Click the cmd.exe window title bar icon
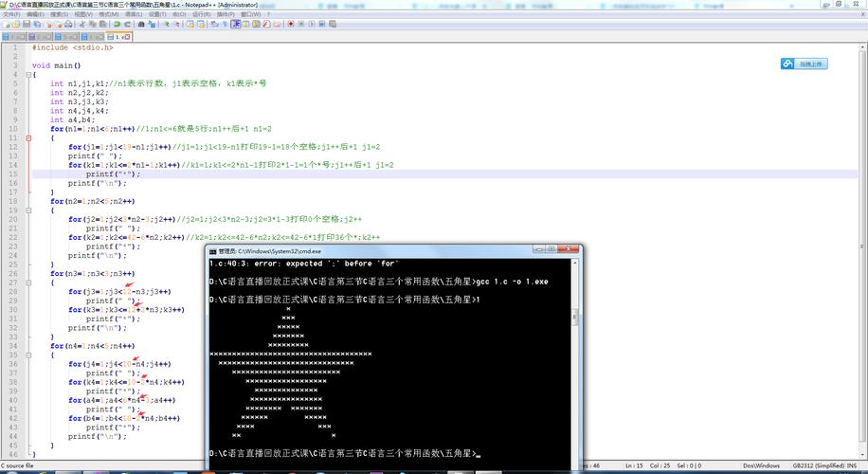This screenshot has width=868, height=474. point(213,251)
